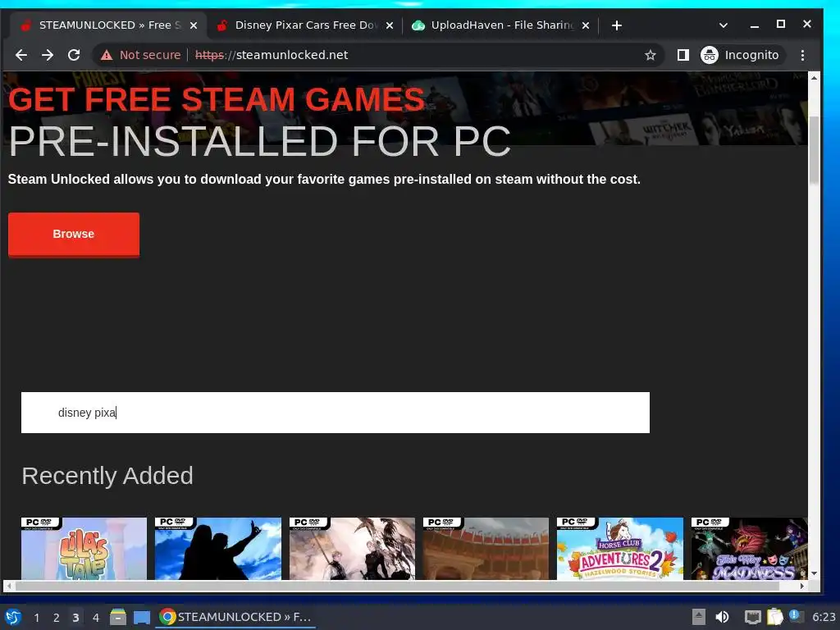This screenshot has width=840, height=630.
Task: Open the Chrome three-dot menu
Action: coord(802,55)
